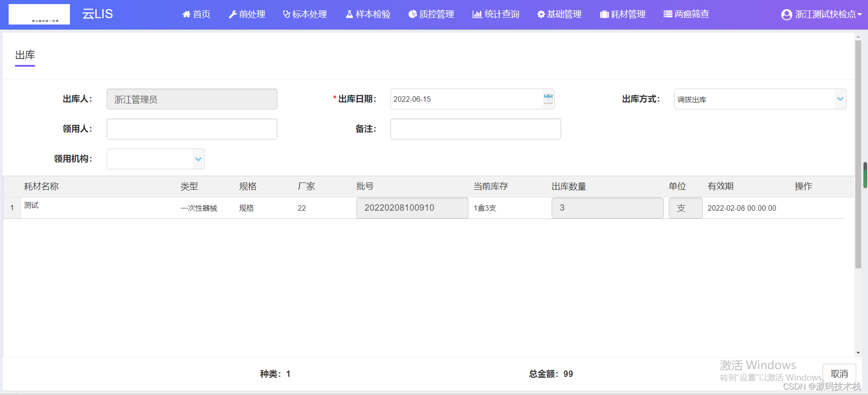The width and height of the screenshot is (868, 395).
Task: Click the 出库数量 column header
Action: [x=569, y=186]
